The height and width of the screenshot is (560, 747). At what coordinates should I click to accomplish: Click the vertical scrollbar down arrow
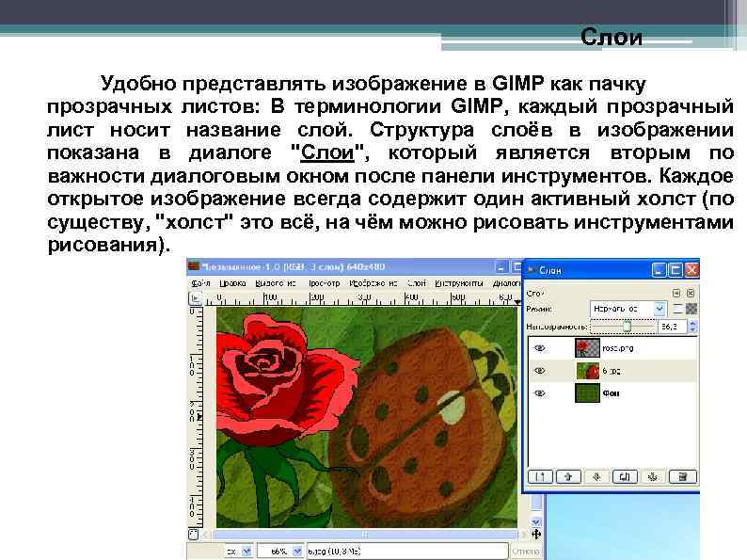point(536,521)
